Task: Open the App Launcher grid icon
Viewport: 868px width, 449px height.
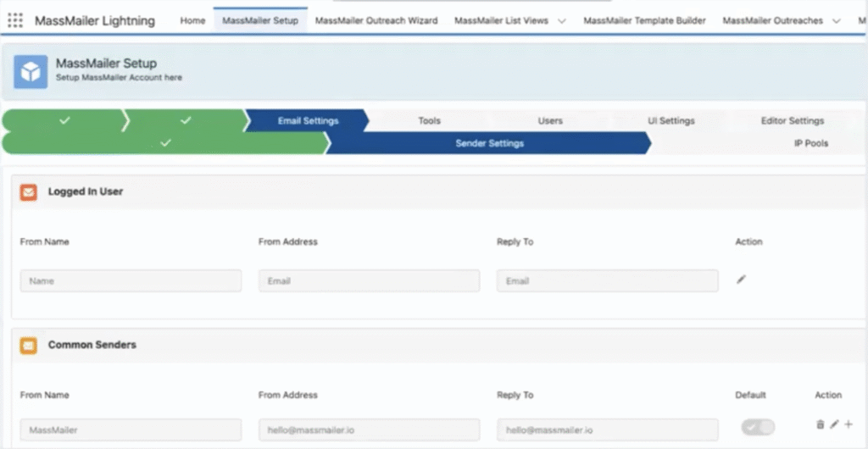Action: pyautogui.click(x=15, y=20)
